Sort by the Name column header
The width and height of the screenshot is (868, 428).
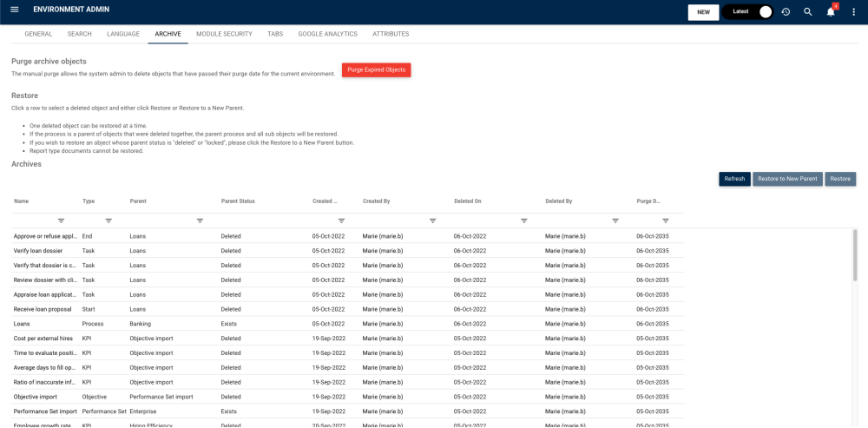coord(21,201)
